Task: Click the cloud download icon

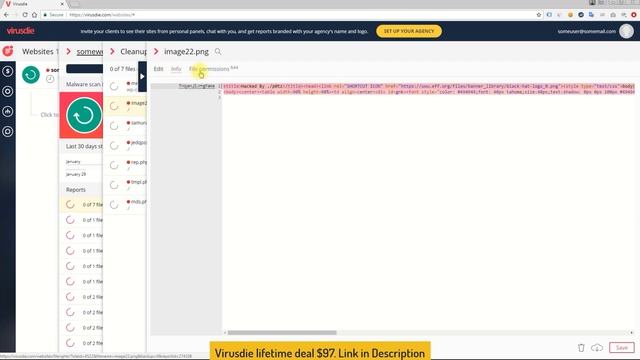Action: (597, 348)
